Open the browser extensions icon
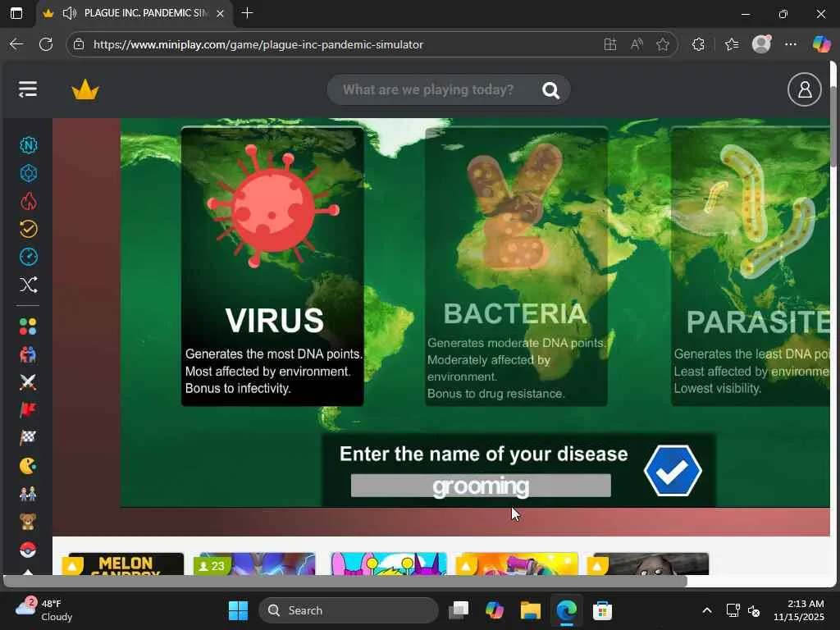This screenshot has width=840, height=630. point(698,44)
